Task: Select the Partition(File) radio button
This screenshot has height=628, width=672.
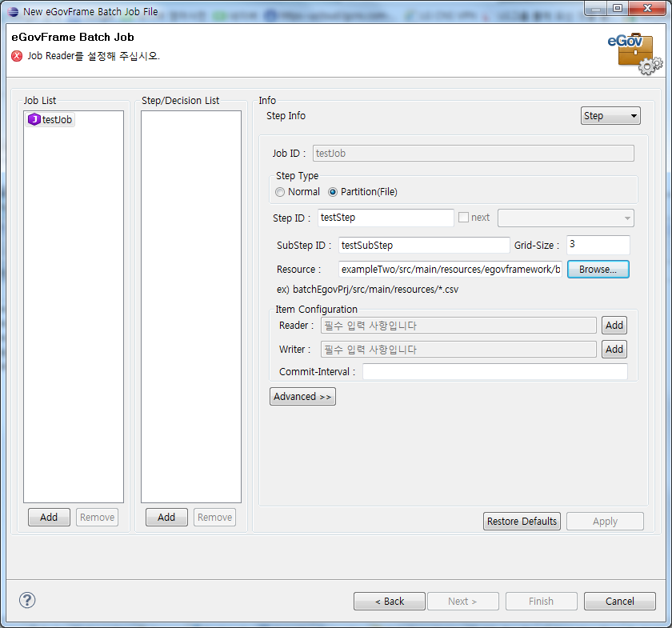Action: click(333, 192)
